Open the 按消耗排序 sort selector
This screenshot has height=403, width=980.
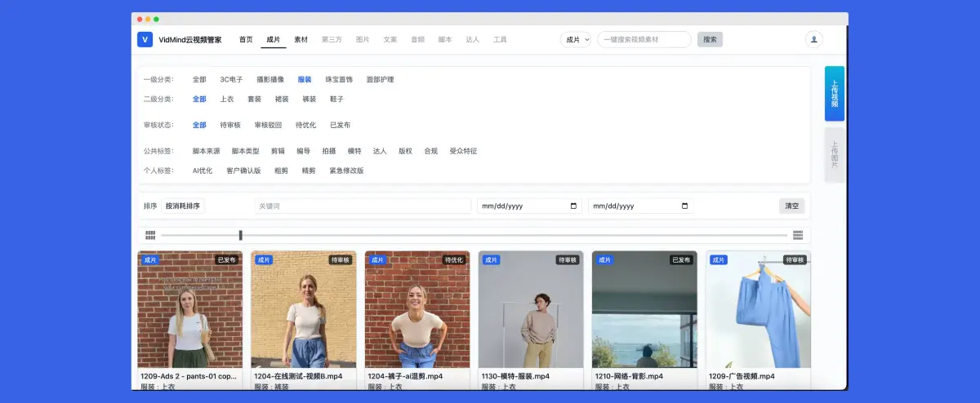tap(182, 206)
